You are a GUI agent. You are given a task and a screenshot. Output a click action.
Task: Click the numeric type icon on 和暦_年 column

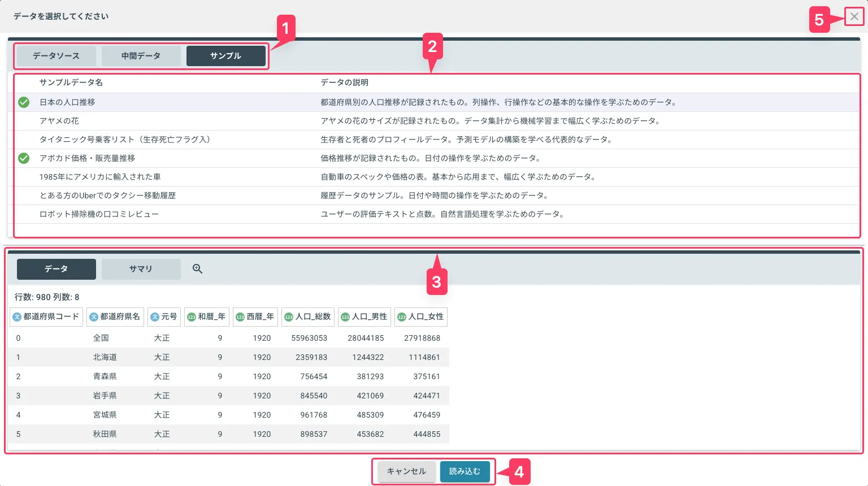pos(192,317)
